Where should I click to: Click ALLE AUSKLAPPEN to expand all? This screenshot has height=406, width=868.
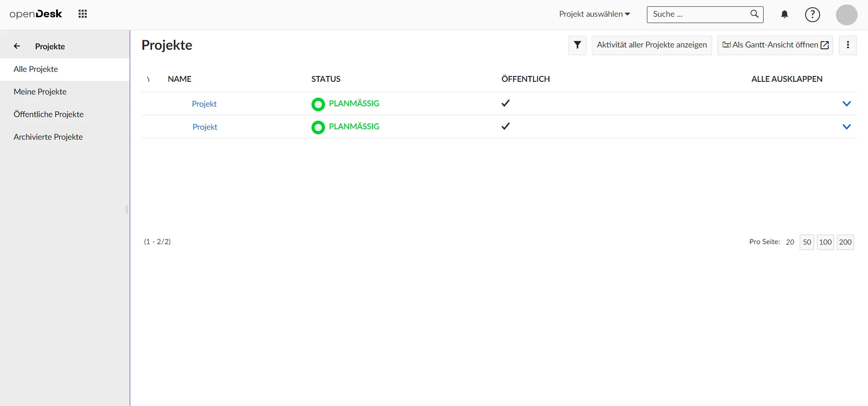click(787, 79)
